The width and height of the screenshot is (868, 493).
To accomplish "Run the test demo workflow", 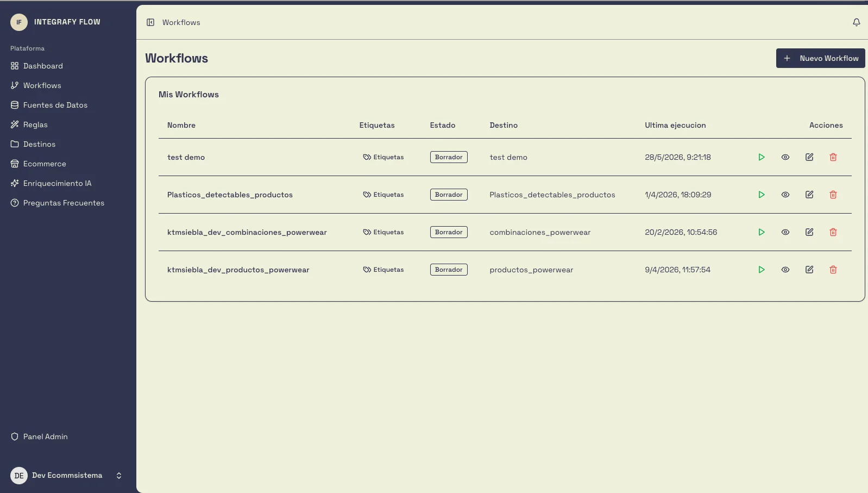I will 762,157.
